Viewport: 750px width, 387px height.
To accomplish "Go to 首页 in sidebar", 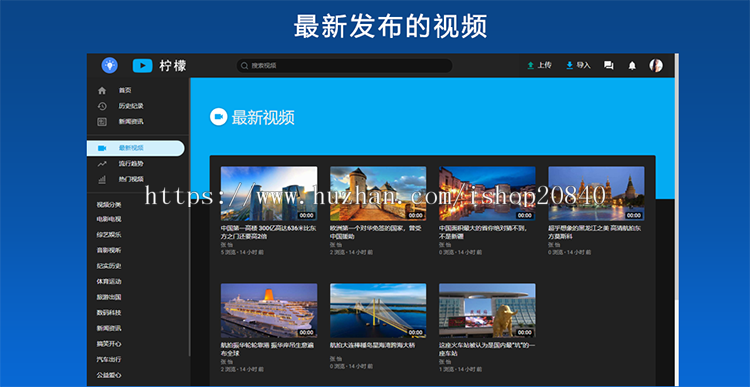I will (125, 90).
